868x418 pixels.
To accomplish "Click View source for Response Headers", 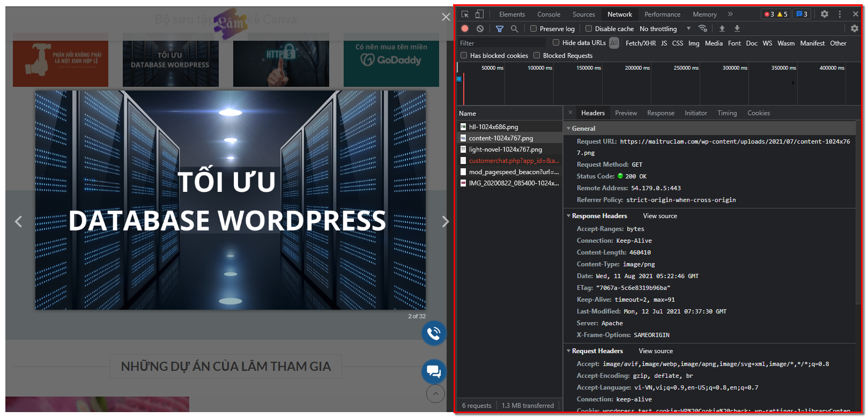I will [x=660, y=216].
